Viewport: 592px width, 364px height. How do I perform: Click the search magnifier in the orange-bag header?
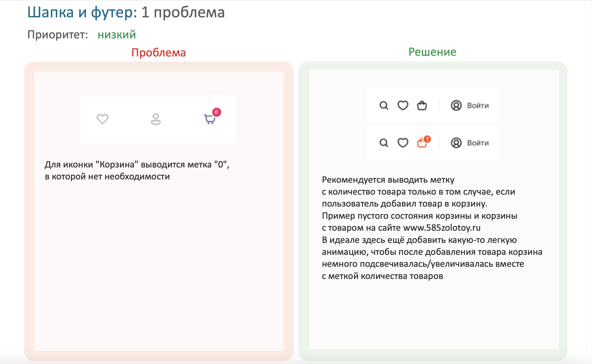pyautogui.click(x=384, y=143)
